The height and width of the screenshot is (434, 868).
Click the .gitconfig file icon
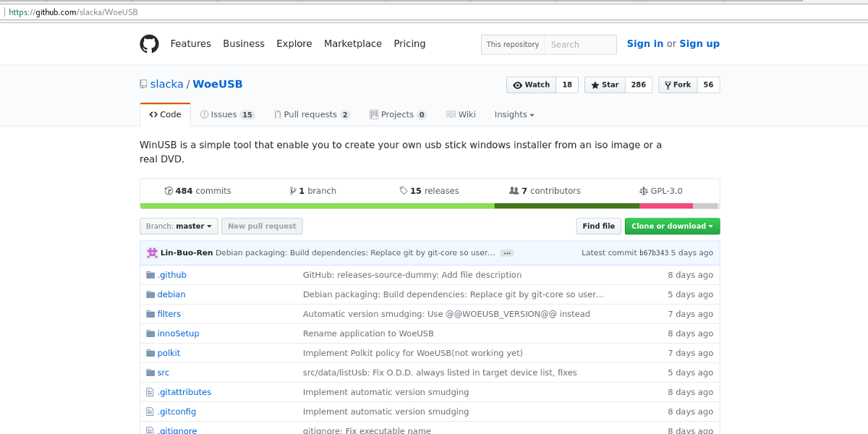[x=150, y=412]
